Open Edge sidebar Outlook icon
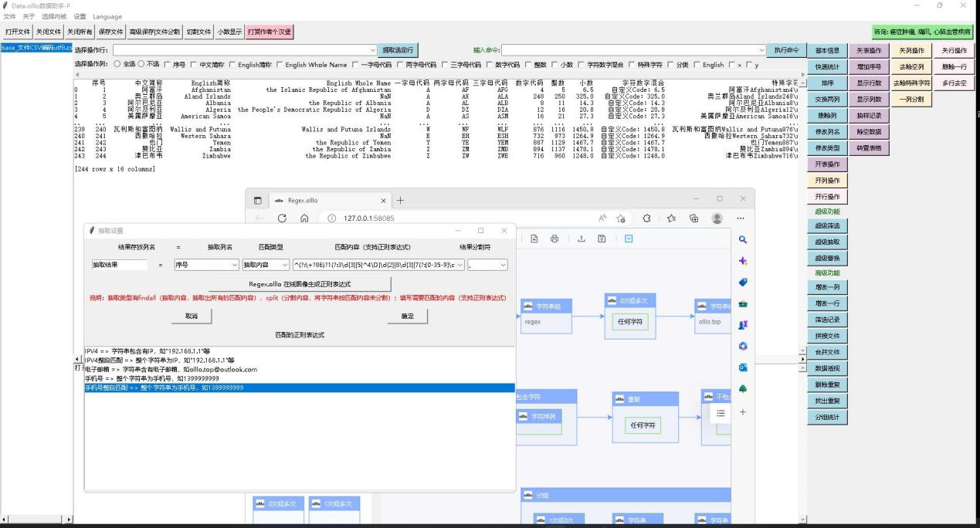This screenshot has width=980, height=528. [743, 367]
